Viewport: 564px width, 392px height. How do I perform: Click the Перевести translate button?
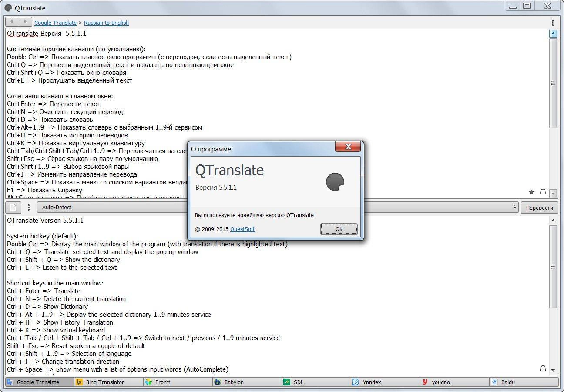tap(539, 208)
